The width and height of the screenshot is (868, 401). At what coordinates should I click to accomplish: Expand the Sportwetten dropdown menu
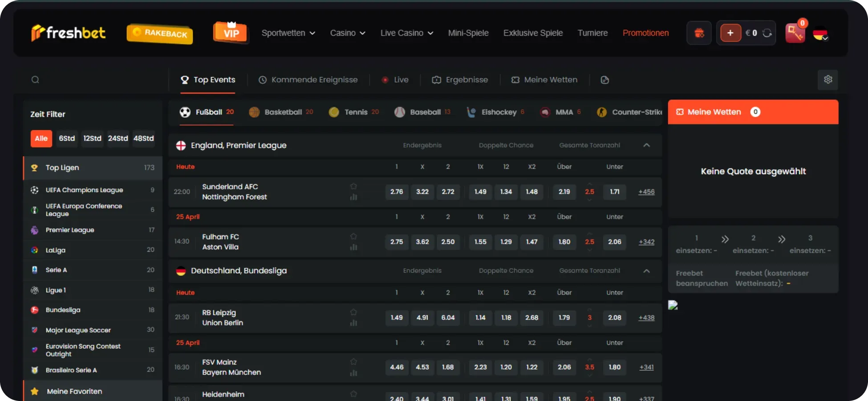pyautogui.click(x=288, y=33)
